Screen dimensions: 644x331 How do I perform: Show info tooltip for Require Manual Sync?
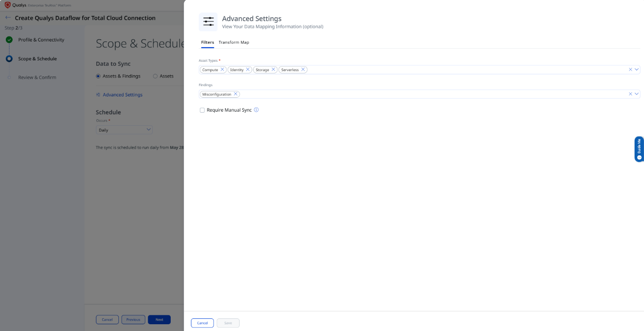click(x=256, y=110)
